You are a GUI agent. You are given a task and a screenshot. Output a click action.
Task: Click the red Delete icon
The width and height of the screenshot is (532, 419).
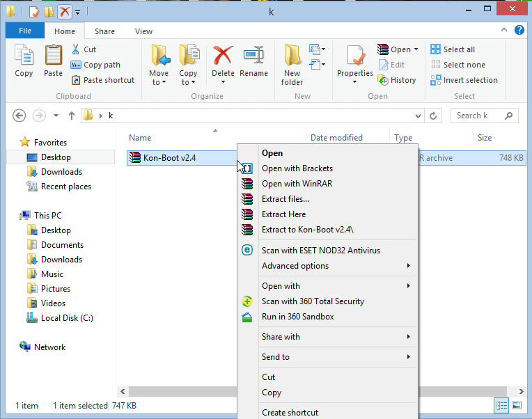223,56
